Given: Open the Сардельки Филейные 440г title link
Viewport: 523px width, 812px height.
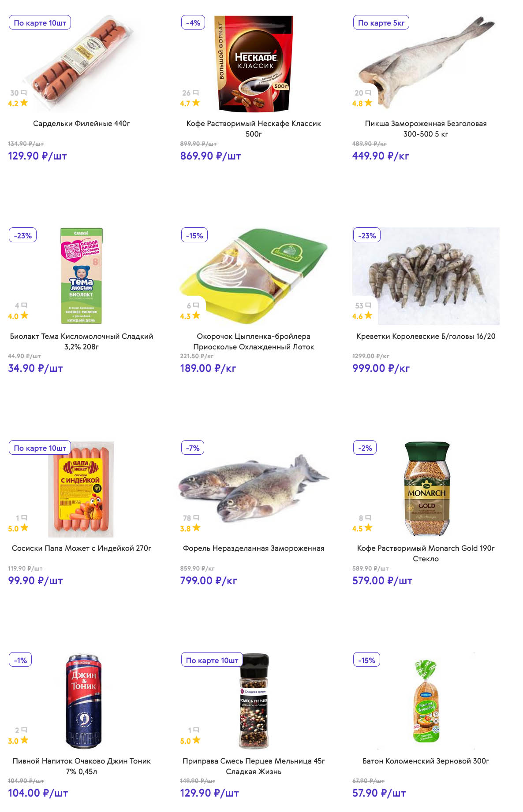Looking at the screenshot, I should coord(82,123).
